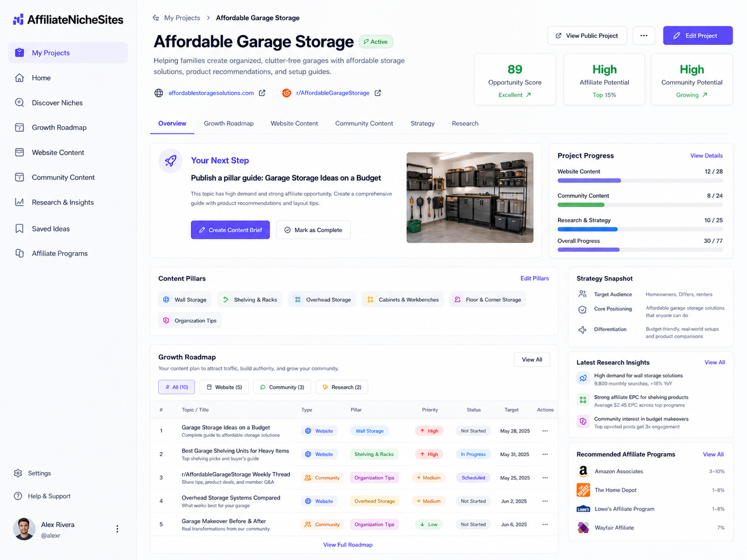Select the Cabinets & Workbenches pillar chip
The width and height of the screenshot is (747, 560).
[403, 300]
